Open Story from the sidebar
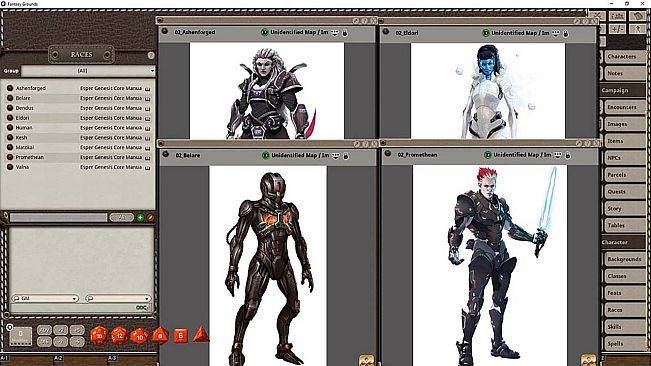Screen dimensions: 651x366 pyautogui.click(x=624, y=208)
